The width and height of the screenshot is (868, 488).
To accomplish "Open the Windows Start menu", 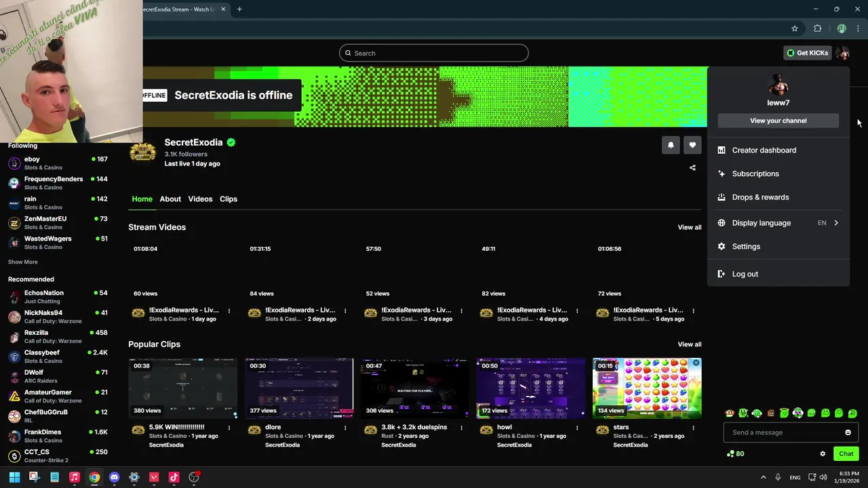I will click(14, 477).
